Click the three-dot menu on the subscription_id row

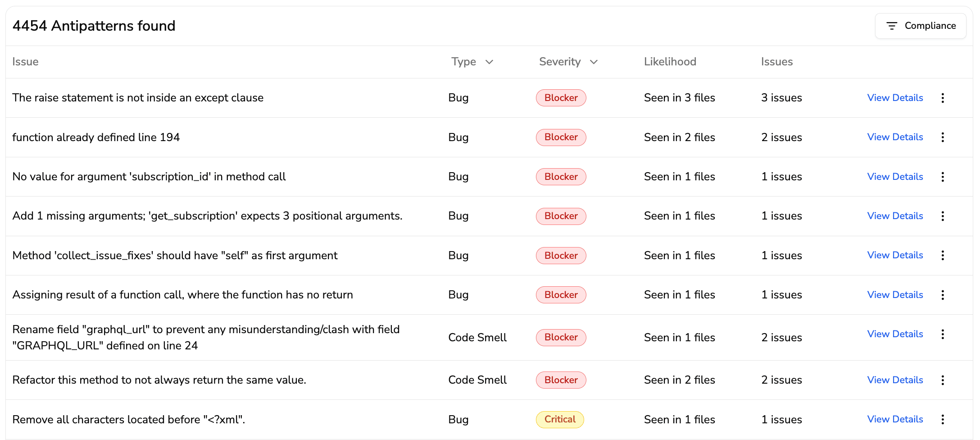943,177
